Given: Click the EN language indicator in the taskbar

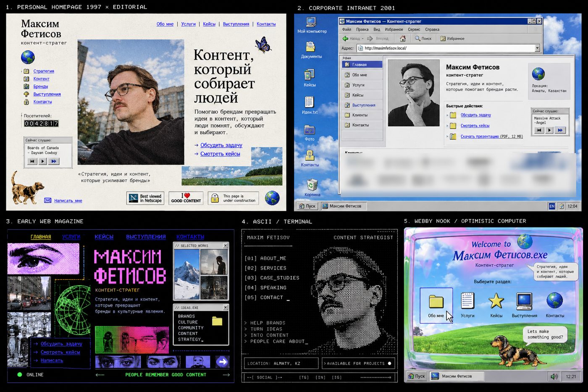Looking at the screenshot, I should pos(552,206).
